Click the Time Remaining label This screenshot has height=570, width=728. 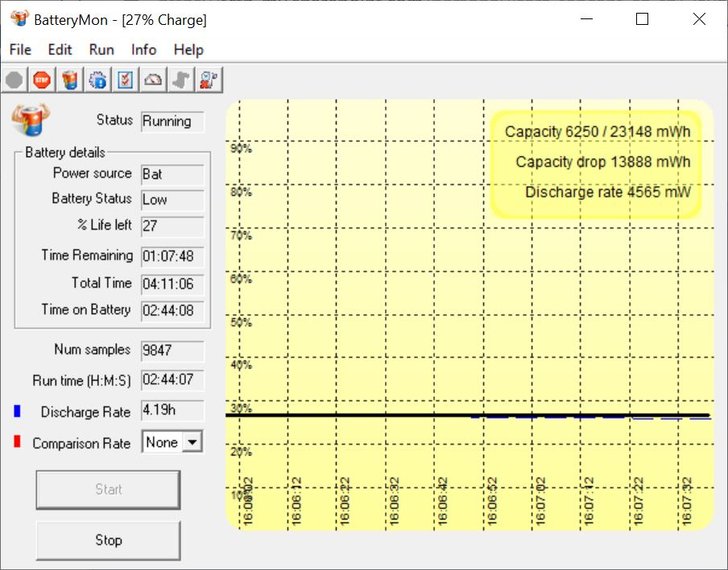click(87, 255)
